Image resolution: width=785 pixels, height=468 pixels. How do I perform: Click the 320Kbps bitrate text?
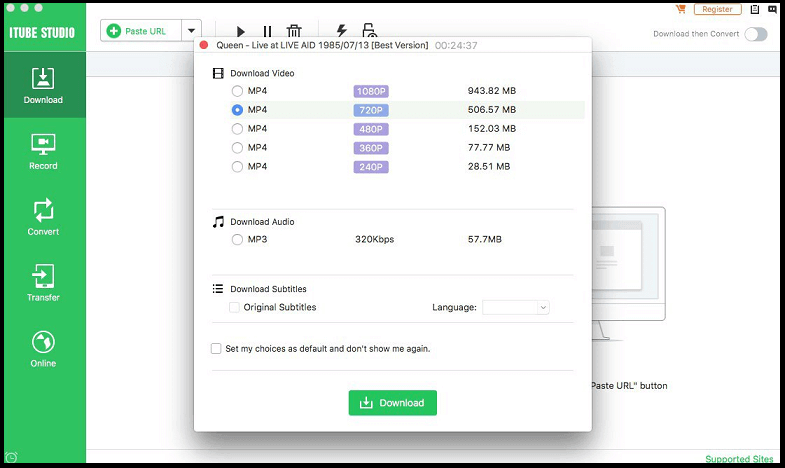point(374,239)
